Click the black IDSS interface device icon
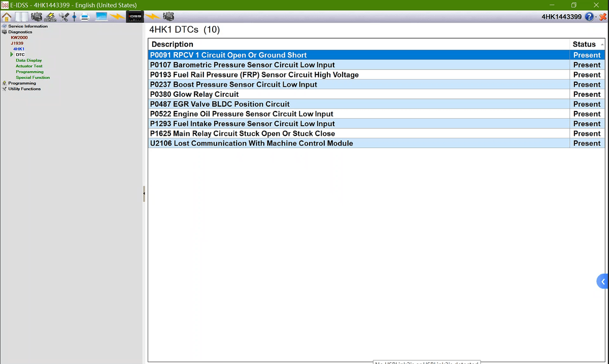 (x=135, y=17)
